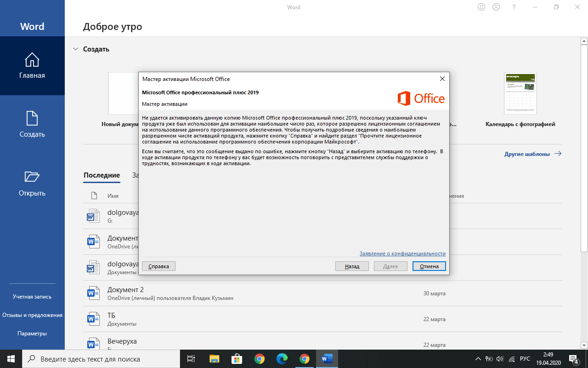588x368 pixels.
Task: Open Учетная запись account page
Action: click(x=32, y=297)
